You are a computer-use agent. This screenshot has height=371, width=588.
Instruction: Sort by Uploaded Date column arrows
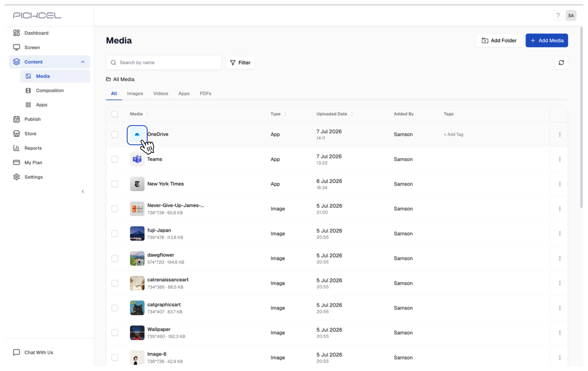pyautogui.click(x=352, y=114)
